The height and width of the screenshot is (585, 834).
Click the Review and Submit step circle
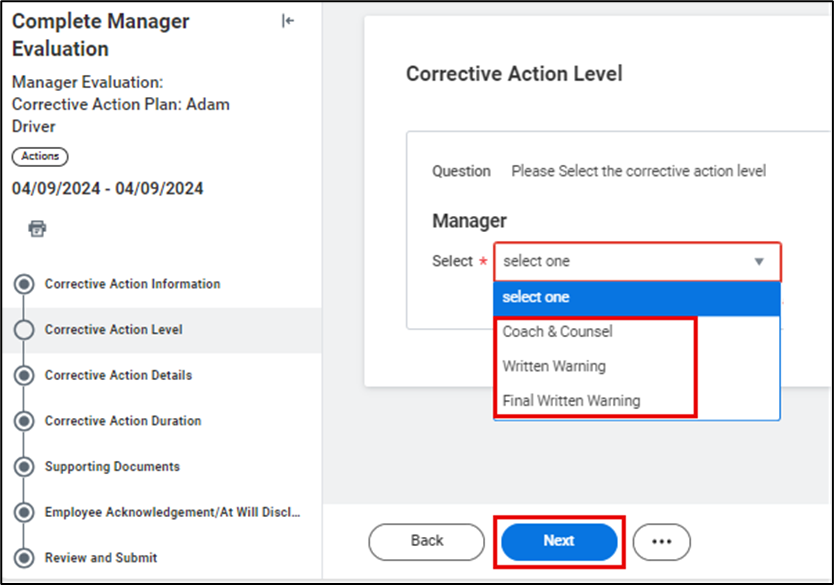coord(25,556)
